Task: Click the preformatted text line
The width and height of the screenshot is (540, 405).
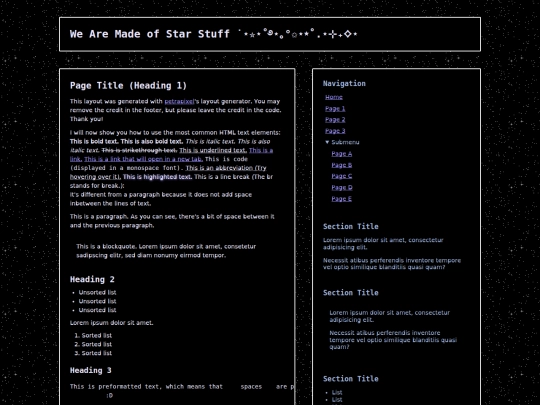Action: [x=182, y=386]
